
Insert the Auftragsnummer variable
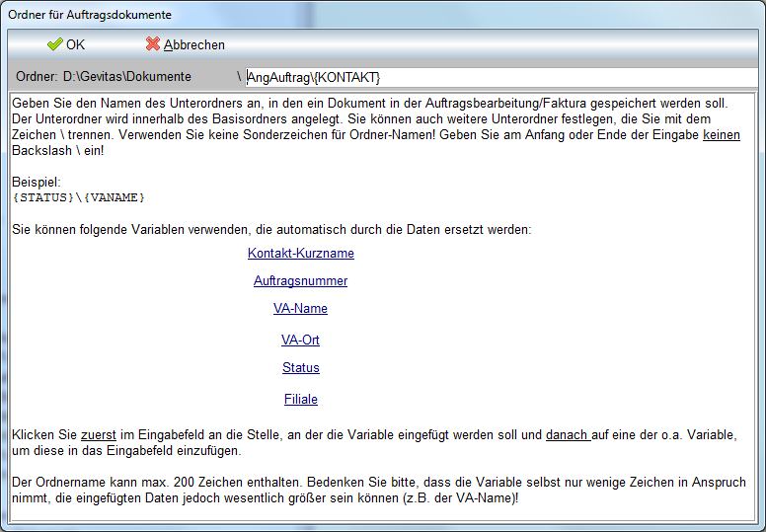[300, 281]
